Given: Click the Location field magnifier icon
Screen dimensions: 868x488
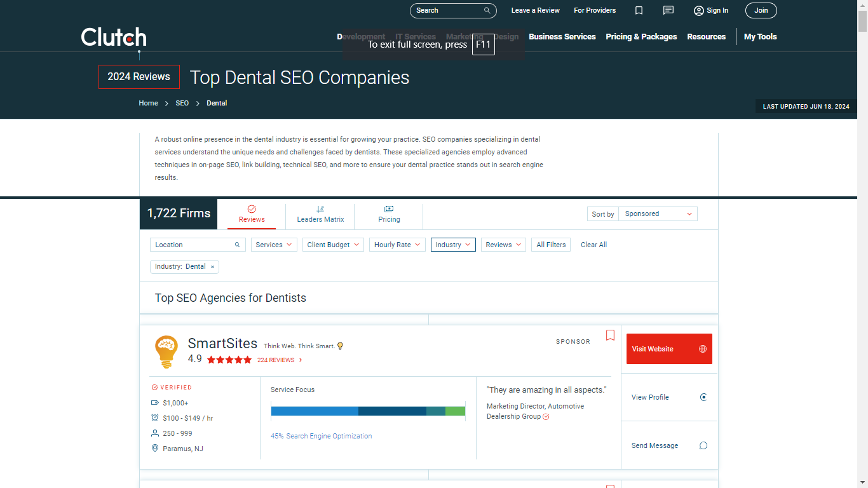Looking at the screenshot, I should coord(238,245).
